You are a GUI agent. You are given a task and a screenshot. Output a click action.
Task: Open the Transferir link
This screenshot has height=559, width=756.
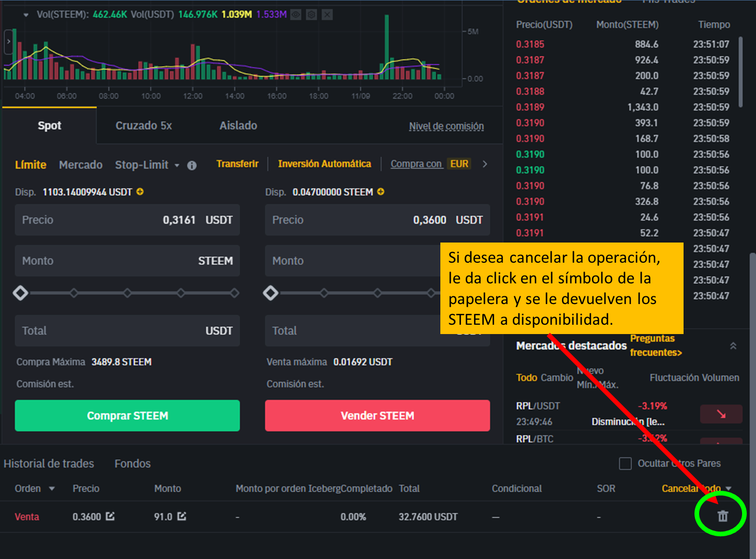[238, 164]
